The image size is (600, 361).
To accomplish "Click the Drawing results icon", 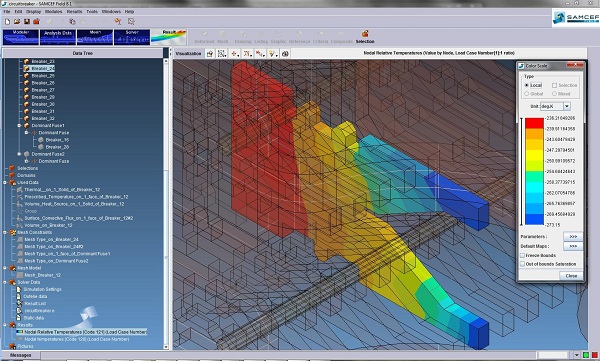I will click(x=243, y=34).
